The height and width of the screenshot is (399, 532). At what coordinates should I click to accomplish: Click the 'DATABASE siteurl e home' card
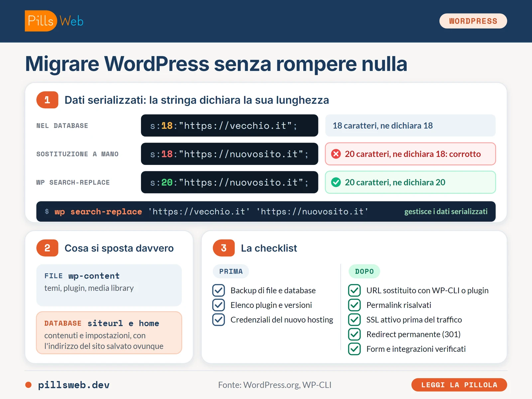(x=109, y=333)
